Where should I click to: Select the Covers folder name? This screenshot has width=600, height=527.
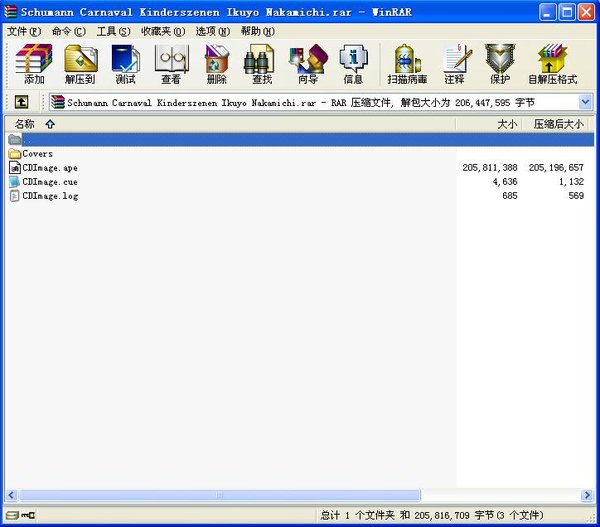[38, 154]
